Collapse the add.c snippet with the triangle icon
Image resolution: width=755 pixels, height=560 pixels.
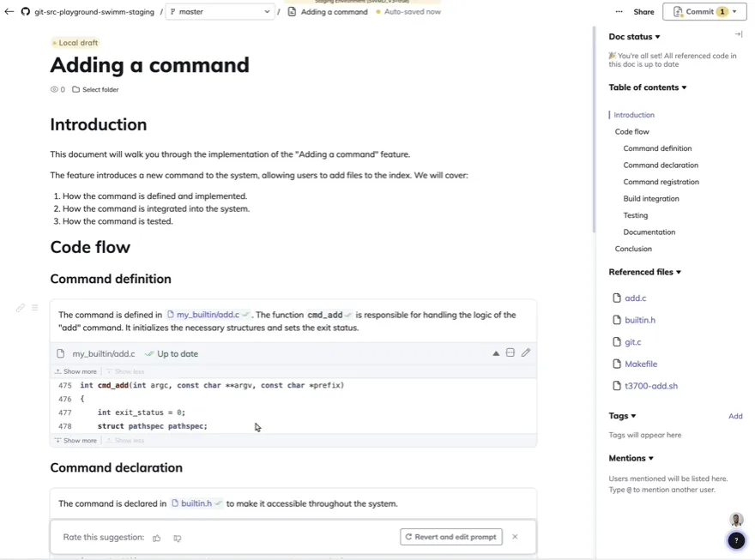coord(496,353)
